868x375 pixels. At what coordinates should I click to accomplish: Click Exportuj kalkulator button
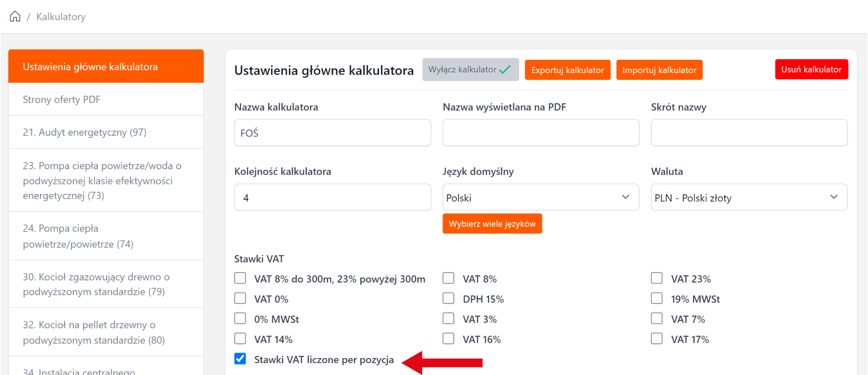click(568, 70)
